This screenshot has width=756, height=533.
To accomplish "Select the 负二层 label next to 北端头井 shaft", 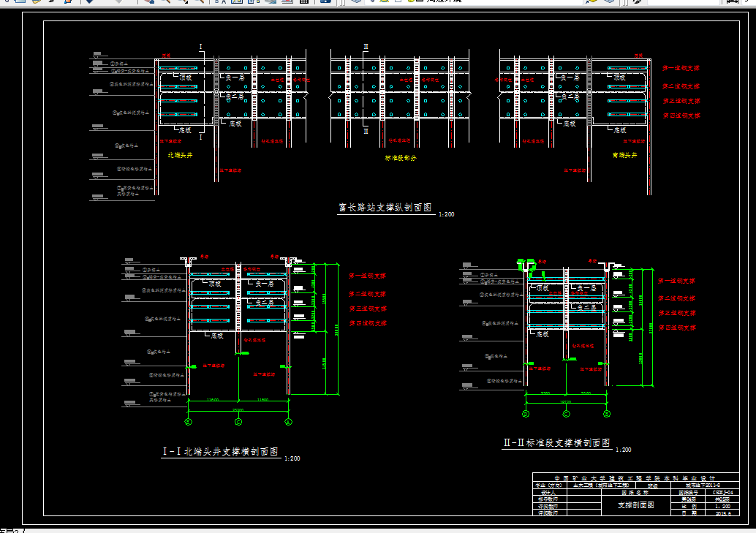I will coord(235,97).
